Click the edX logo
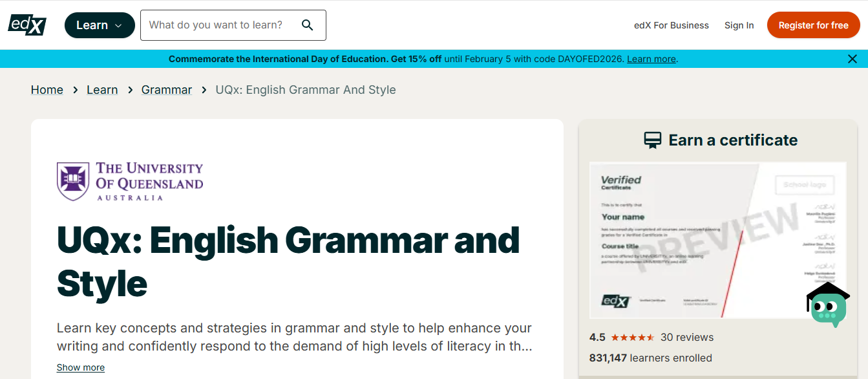The height and width of the screenshot is (379, 868). [27, 25]
